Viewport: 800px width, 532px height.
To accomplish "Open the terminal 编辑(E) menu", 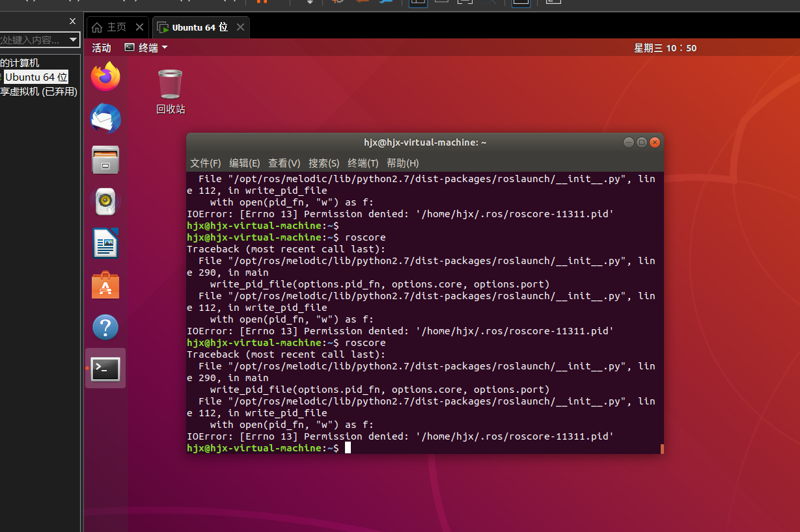I will (245, 163).
